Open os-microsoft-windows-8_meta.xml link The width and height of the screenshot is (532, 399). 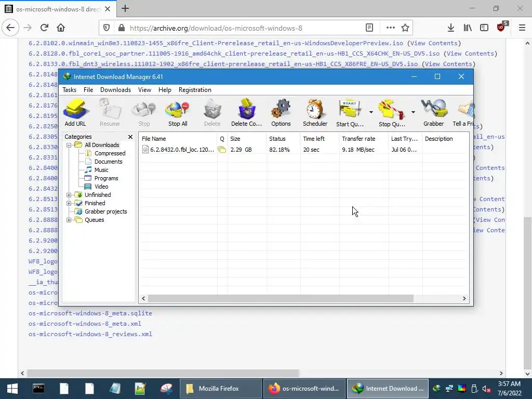point(85,324)
